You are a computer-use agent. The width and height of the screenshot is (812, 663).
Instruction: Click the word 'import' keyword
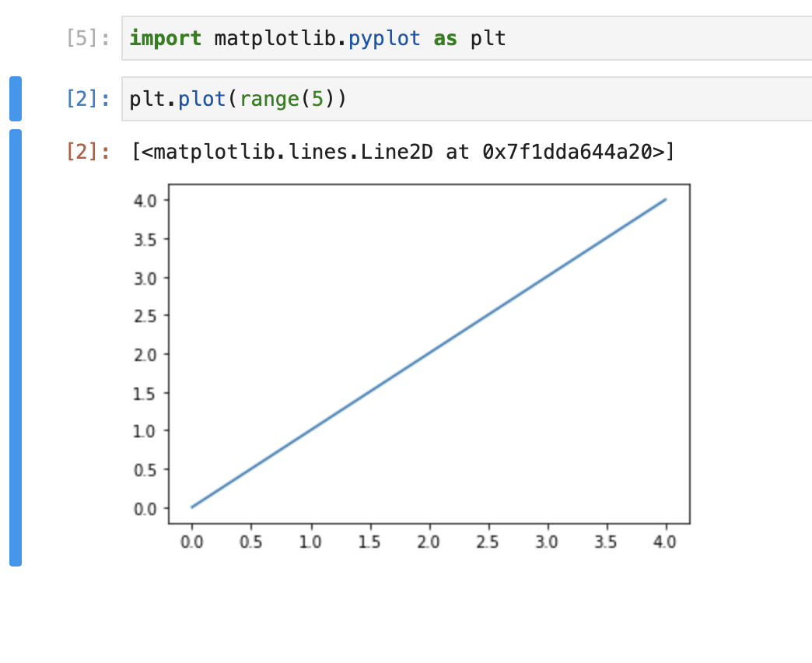tap(164, 37)
